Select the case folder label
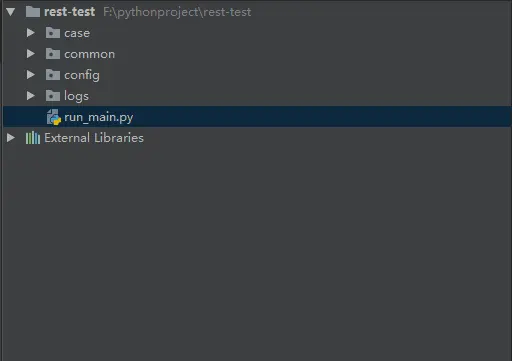This screenshot has height=361, width=512. [77, 33]
